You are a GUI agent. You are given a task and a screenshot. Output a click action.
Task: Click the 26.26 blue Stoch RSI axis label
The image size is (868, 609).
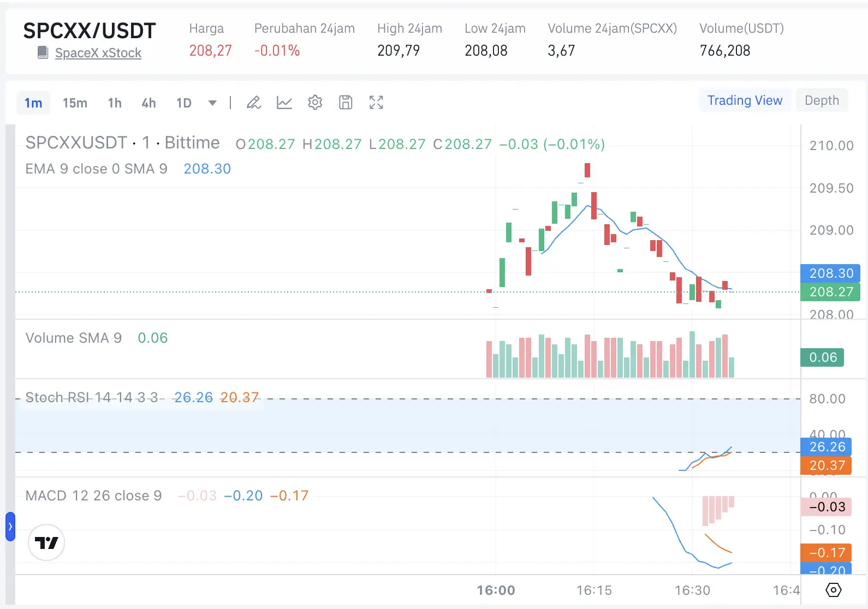[x=827, y=447]
